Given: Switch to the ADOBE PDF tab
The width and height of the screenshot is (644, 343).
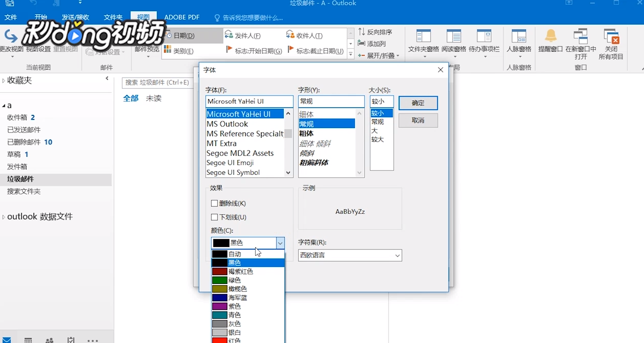Looking at the screenshot, I should click(181, 17).
